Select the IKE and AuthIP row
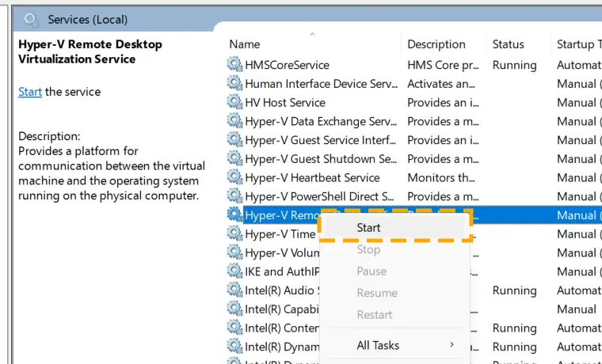This screenshot has height=364, width=602. [281, 271]
